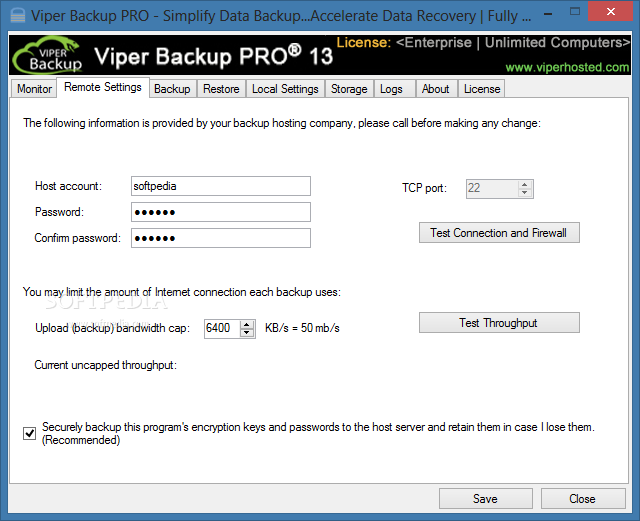Go to the Restore tab
Screen dimensions: 640x521
[221, 89]
